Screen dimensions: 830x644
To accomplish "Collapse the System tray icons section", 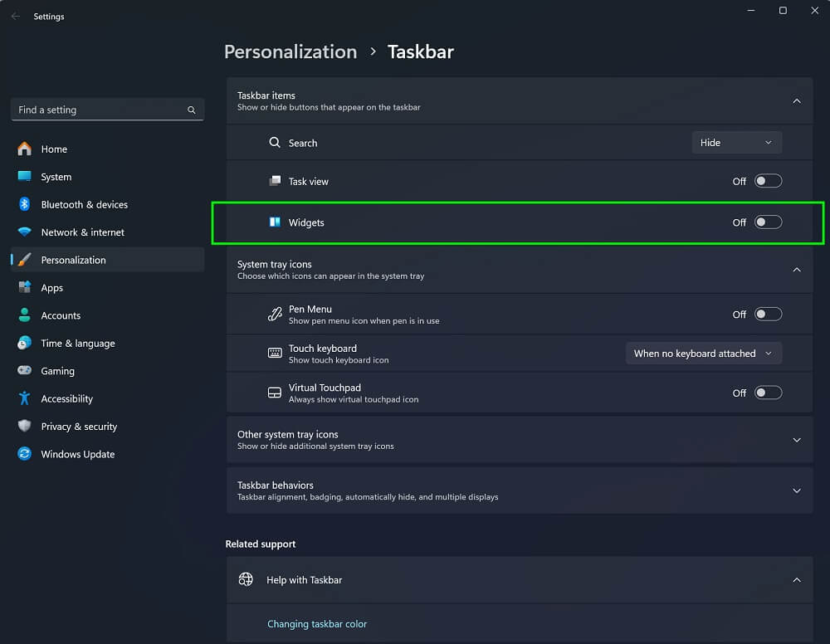I will tap(796, 270).
